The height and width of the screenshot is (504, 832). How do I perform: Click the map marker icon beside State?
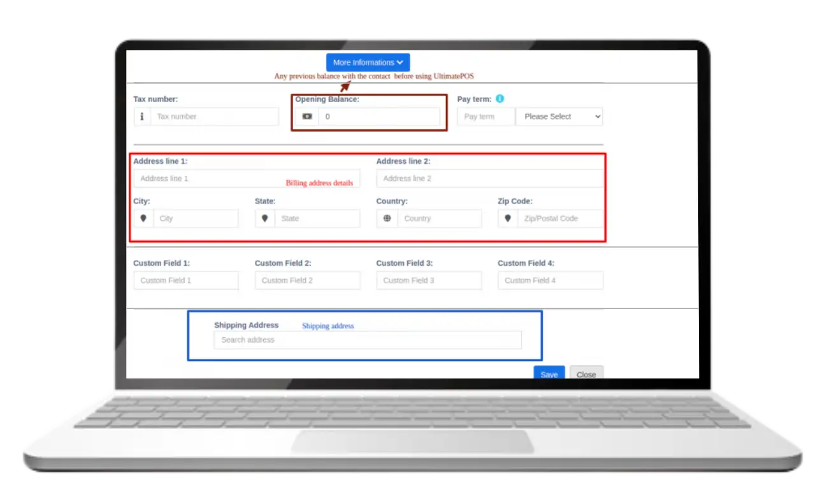(x=265, y=219)
